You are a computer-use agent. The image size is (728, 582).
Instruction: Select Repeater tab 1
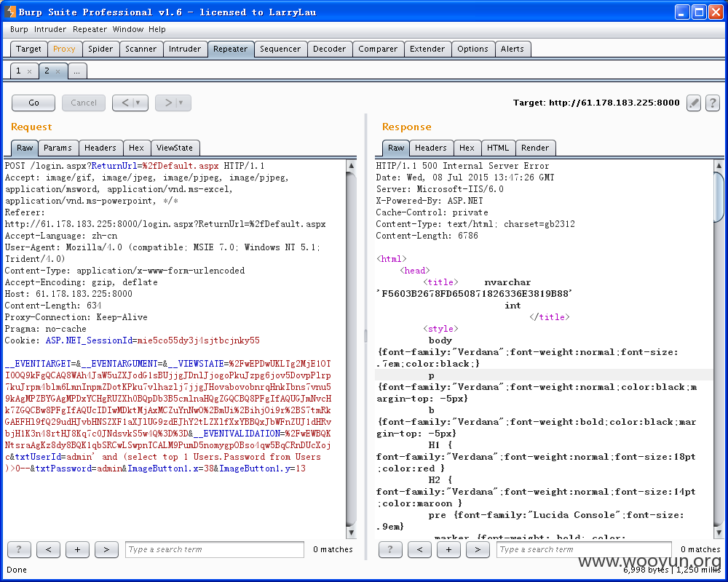coord(19,71)
